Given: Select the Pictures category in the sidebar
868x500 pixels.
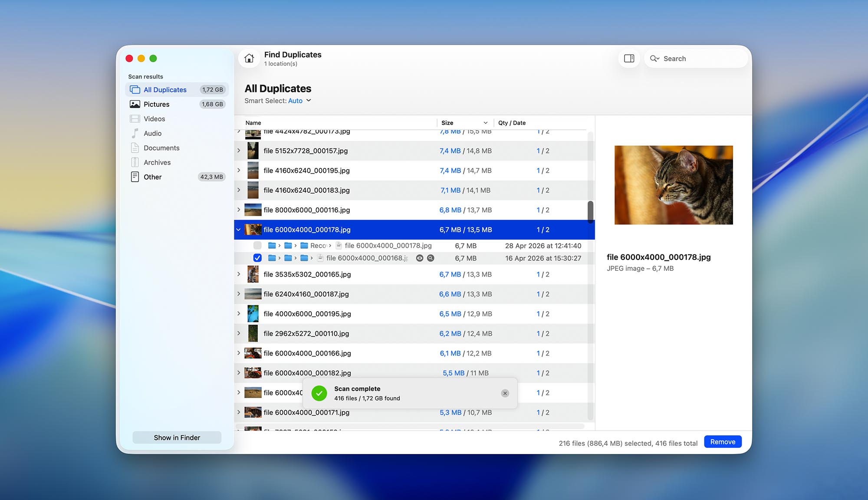Looking at the screenshot, I should [x=155, y=104].
